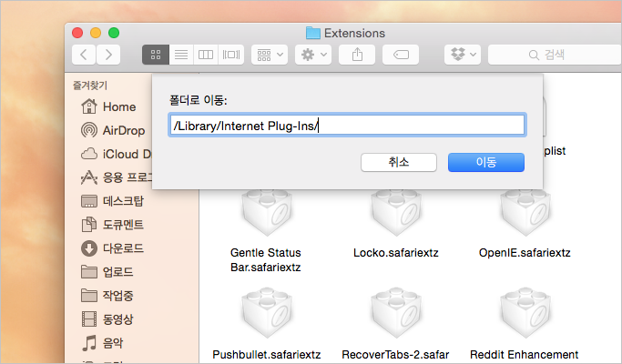
Task: Select the Reddit Enhancement extension file icon
Action: pyautogui.click(x=525, y=313)
